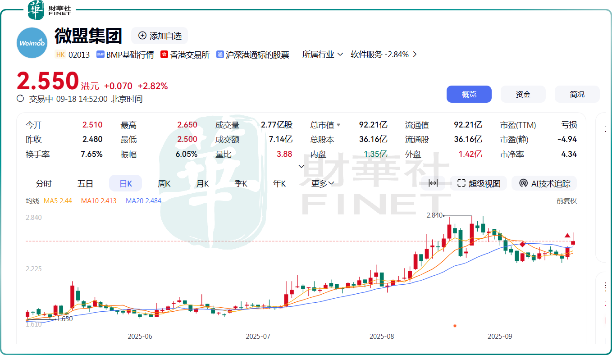This screenshot has width=612, height=364.
Task: Expand the 总市值 selector triangle
Action: pos(338,125)
